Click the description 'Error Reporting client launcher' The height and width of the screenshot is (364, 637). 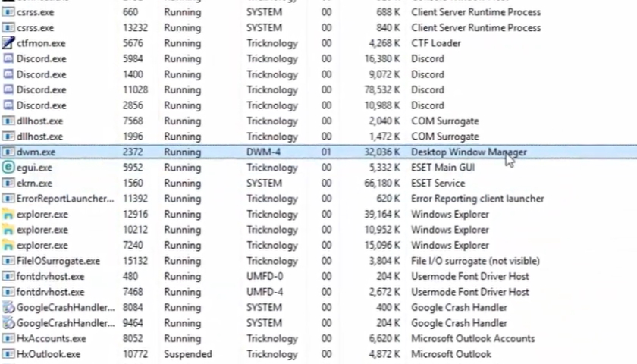[x=477, y=199]
